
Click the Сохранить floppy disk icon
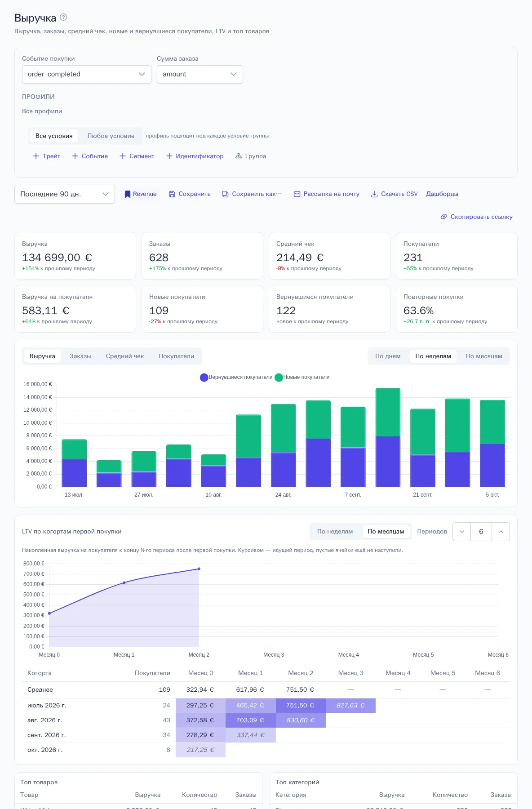(172, 194)
